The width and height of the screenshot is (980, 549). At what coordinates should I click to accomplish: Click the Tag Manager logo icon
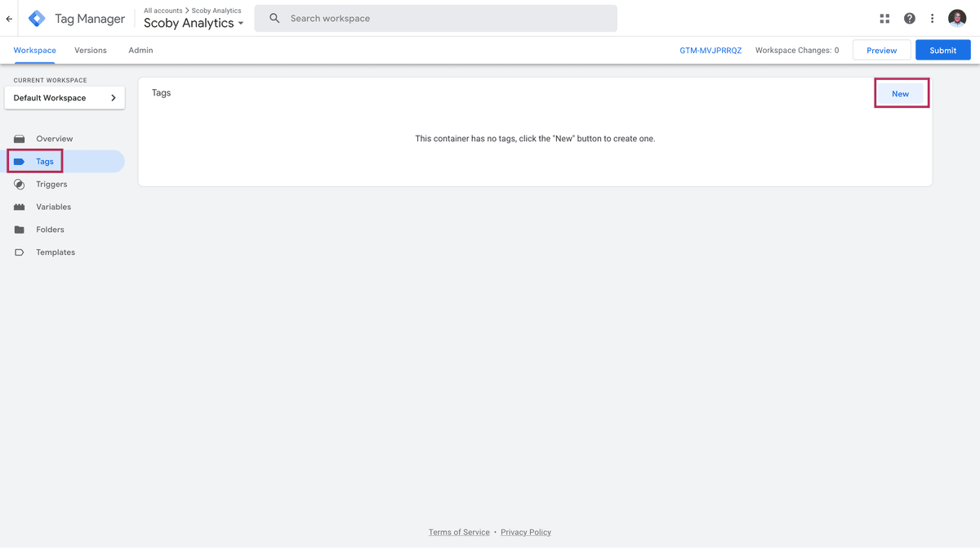tap(38, 18)
